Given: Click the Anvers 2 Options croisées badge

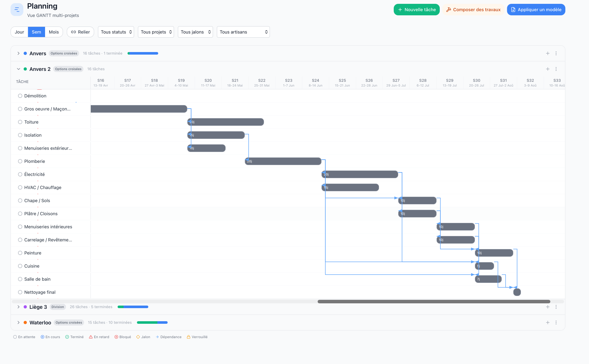Looking at the screenshot, I should [x=68, y=69].
